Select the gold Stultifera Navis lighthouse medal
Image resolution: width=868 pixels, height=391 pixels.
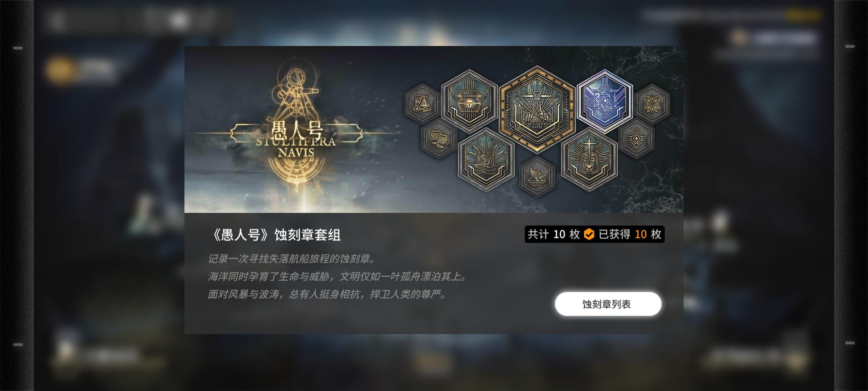(x=537, y=109)
